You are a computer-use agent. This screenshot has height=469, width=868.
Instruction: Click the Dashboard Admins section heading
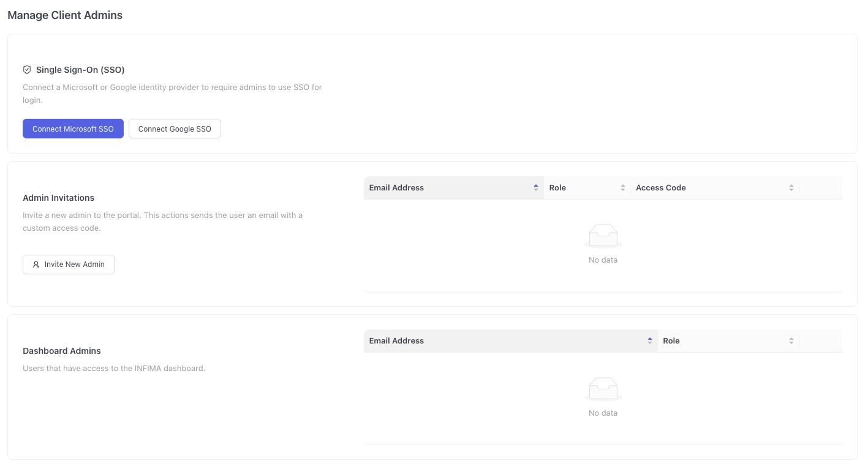(x=62, y=351)
